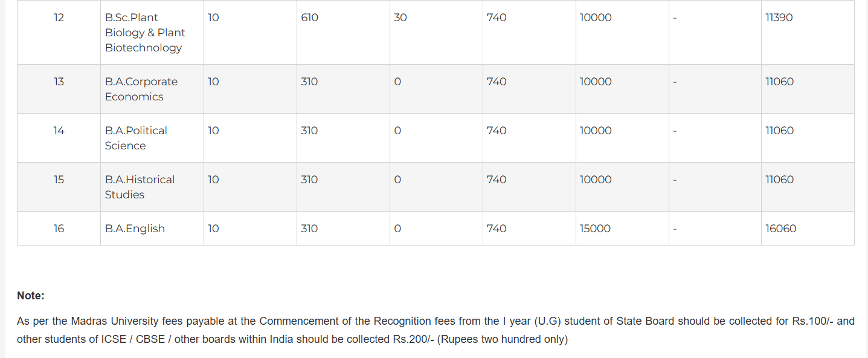Image resolution: width=868 pixels, height=358 pixels.
Task: Select the B.A.Historical Studies course name
Action: click(140, 187)
